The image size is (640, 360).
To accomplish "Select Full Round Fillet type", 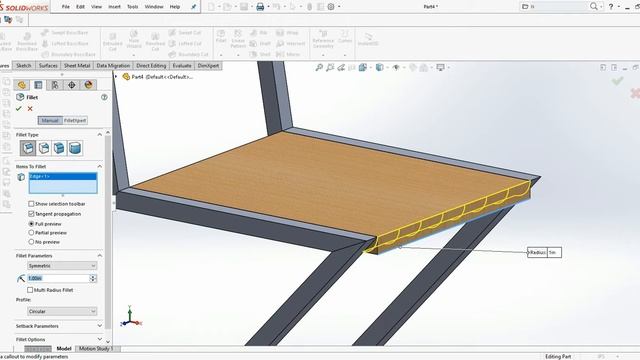I will pyautogui.click(x=75, y=148).
